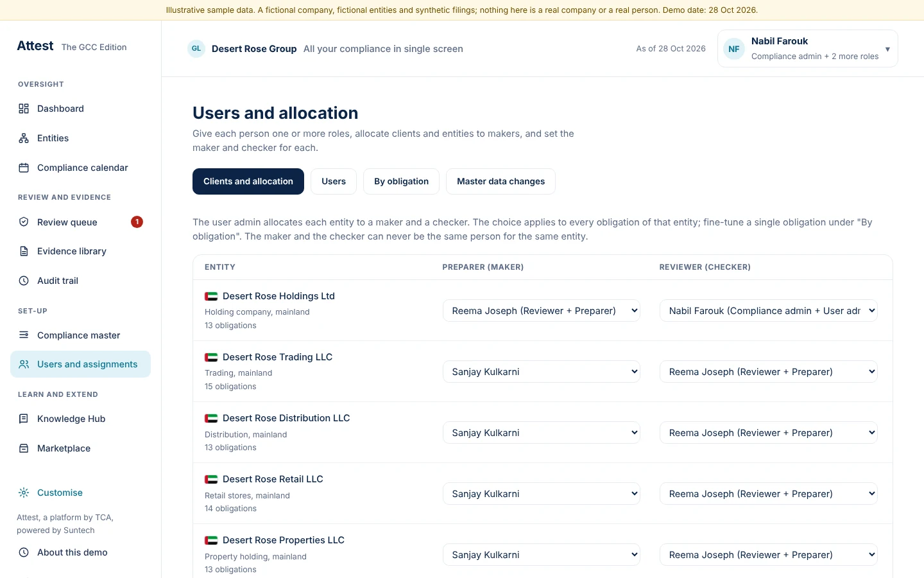
Task: Click the Entities hierarchy icon
Action: point(24,138)
